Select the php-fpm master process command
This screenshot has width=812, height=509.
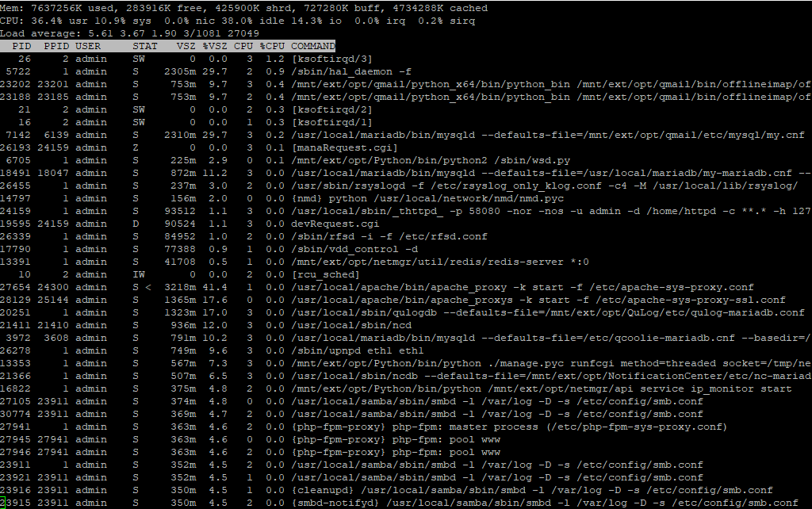point(510,427)
